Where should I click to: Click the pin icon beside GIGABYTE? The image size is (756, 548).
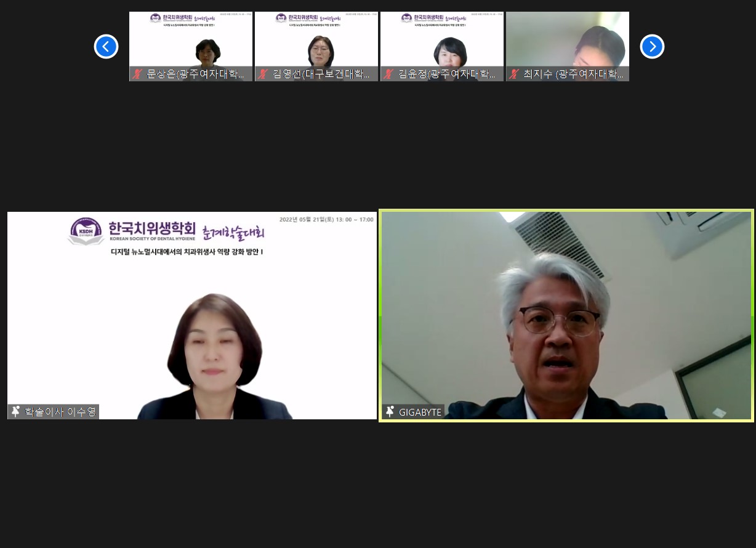pos(390,412)
